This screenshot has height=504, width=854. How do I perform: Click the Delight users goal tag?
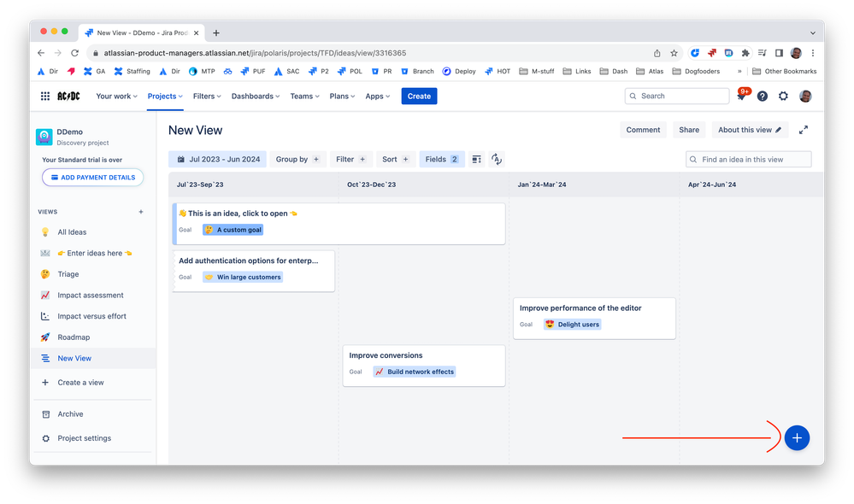(573, 325)
